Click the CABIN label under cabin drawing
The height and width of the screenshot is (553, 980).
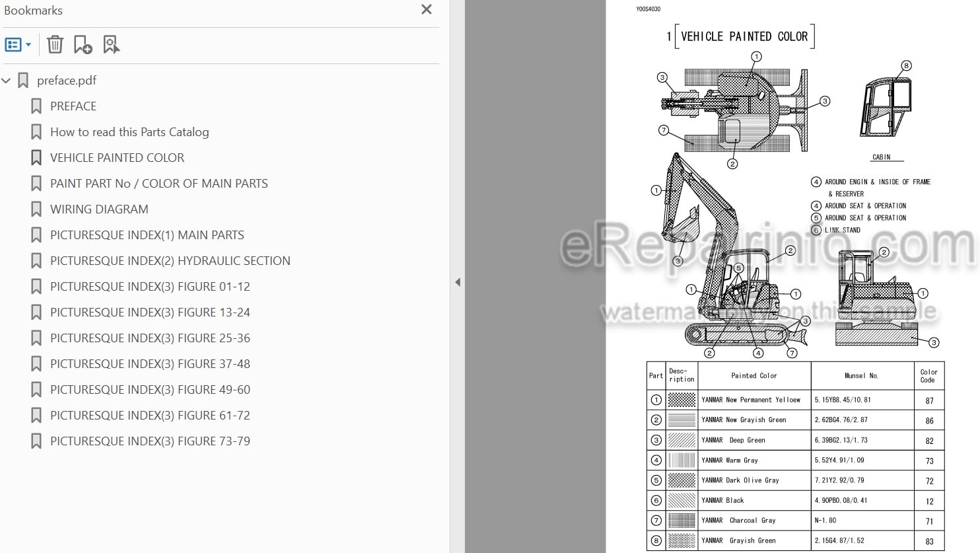[881, 157]
